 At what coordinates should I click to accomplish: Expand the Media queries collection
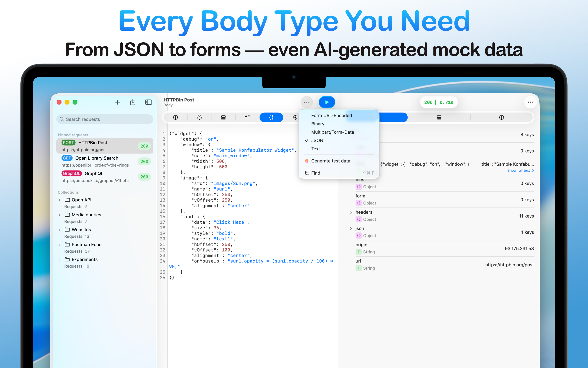[x=60, y=215]
